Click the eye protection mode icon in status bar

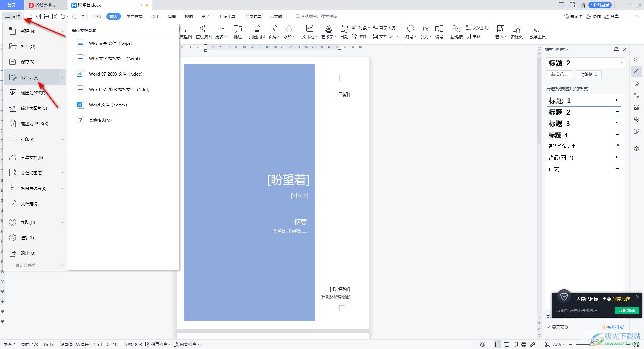click(x=483, y=344)
